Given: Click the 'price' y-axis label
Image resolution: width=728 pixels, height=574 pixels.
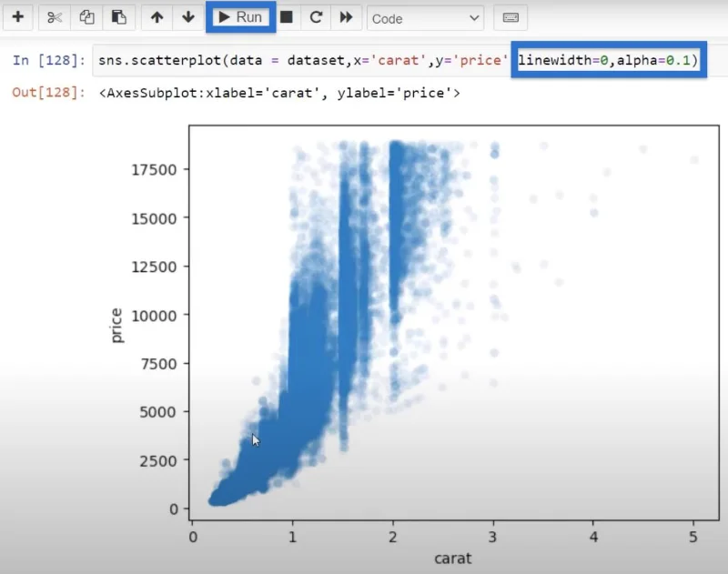Looking at the screenshot, I should pos(116,326).
